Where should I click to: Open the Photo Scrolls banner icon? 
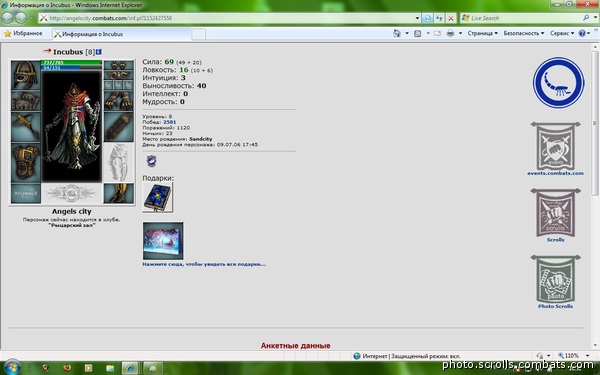[x=555, y=279]
